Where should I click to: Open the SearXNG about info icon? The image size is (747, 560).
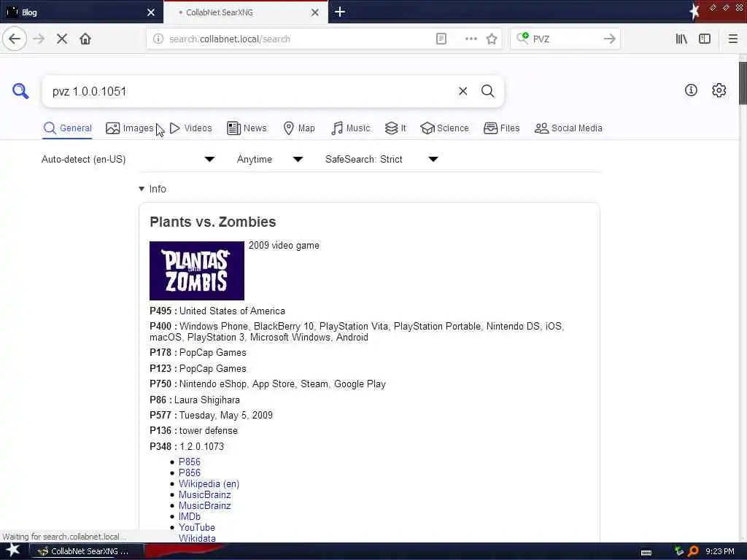691,90
